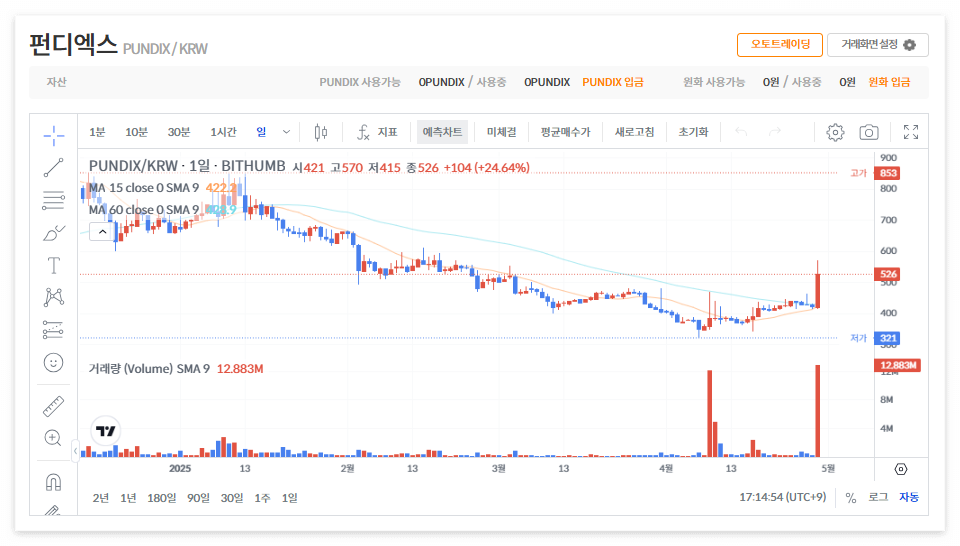Select the 1분 interval

click(97, 132)
